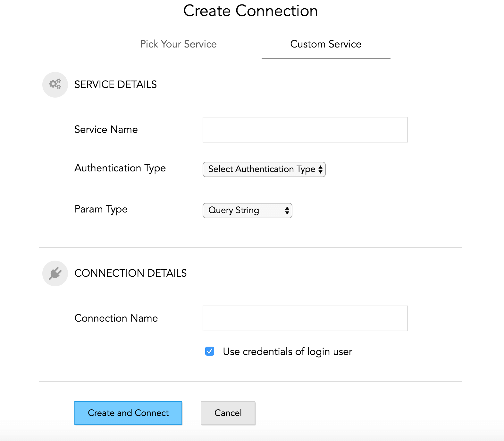This screenshot has width=504, height=441.
Task: Click the Create and Connect button
Action: 128,413
